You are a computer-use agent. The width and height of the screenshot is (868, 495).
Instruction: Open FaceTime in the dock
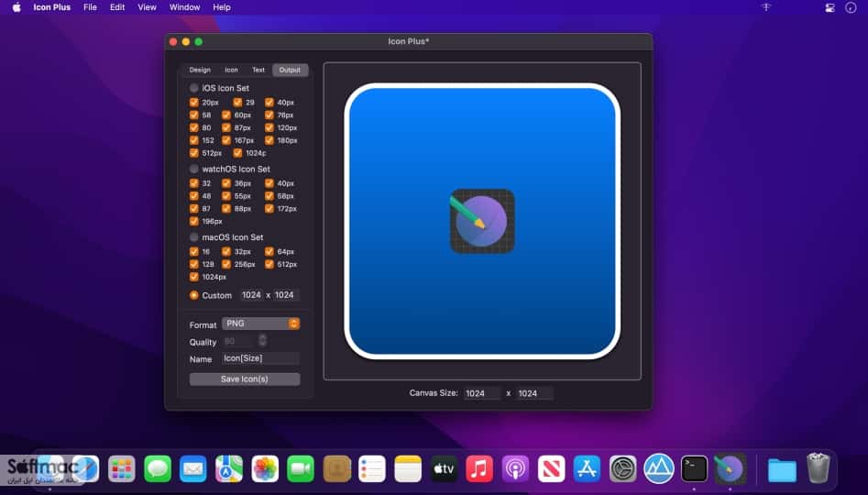(301, 469)
